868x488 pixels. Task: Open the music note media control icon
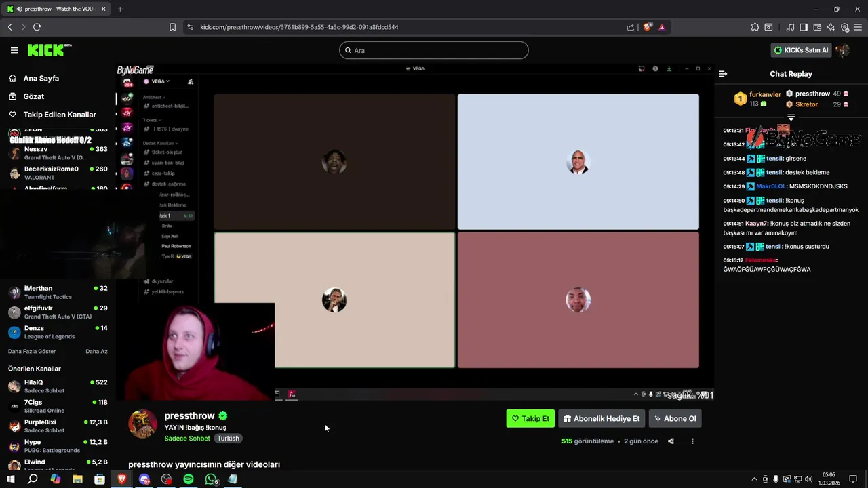(790, 27)
